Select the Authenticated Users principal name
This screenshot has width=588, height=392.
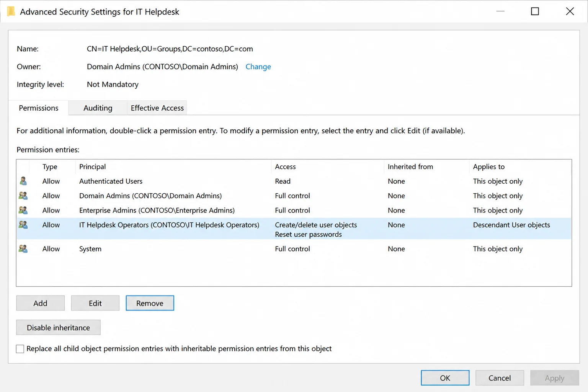pos(111,181)
